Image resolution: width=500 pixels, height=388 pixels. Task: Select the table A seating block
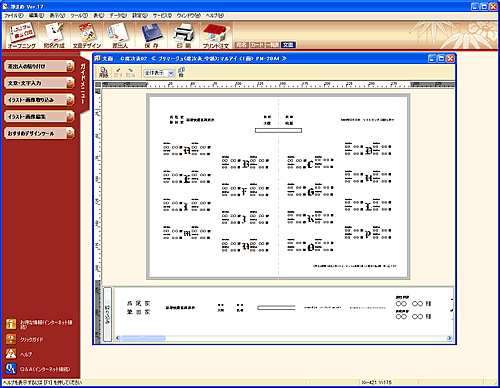click(x=187, y=149)
